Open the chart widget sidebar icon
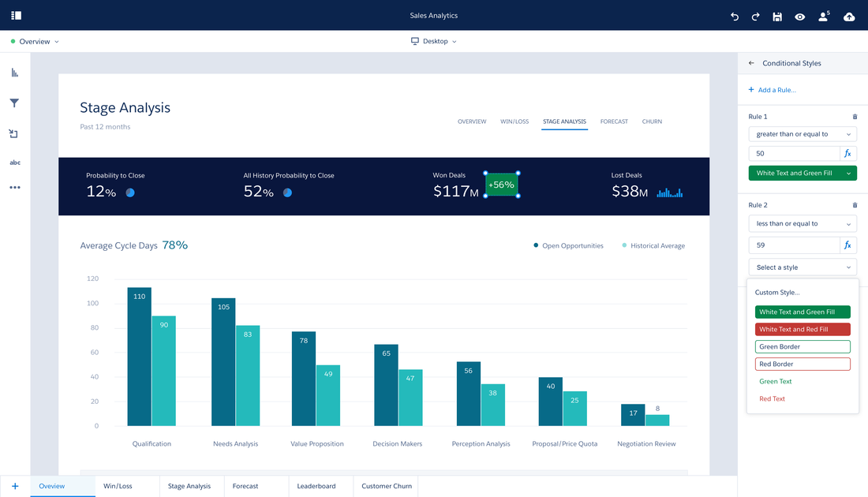Image resolution: width=868 pixels, height=497 pixels. 15,73
